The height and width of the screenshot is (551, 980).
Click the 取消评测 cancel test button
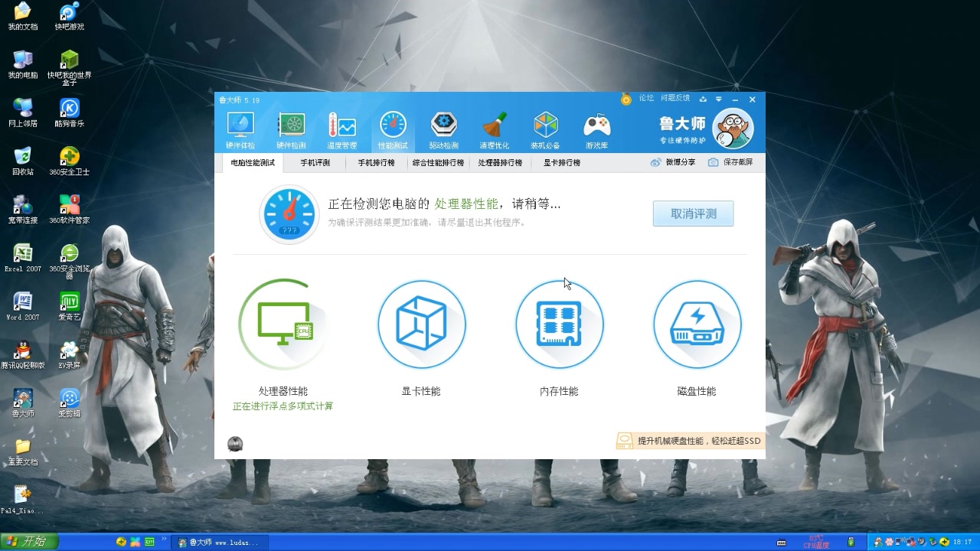(x=693, y=214)
